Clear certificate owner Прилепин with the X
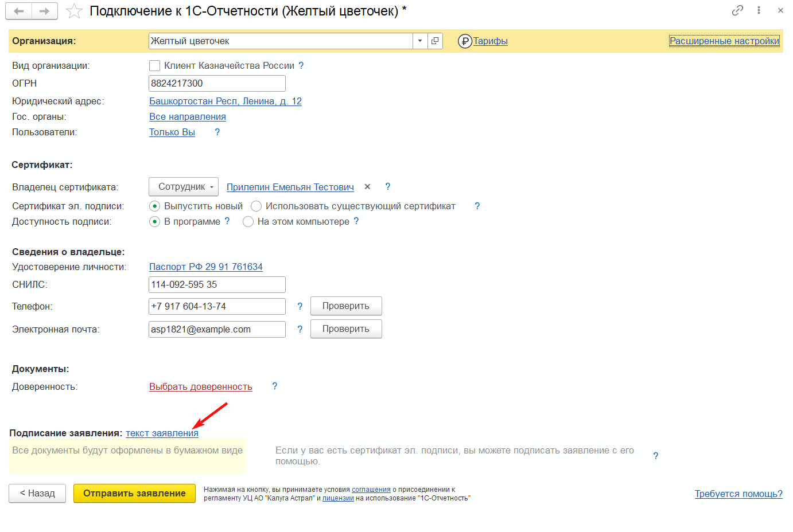 point(367,187)
